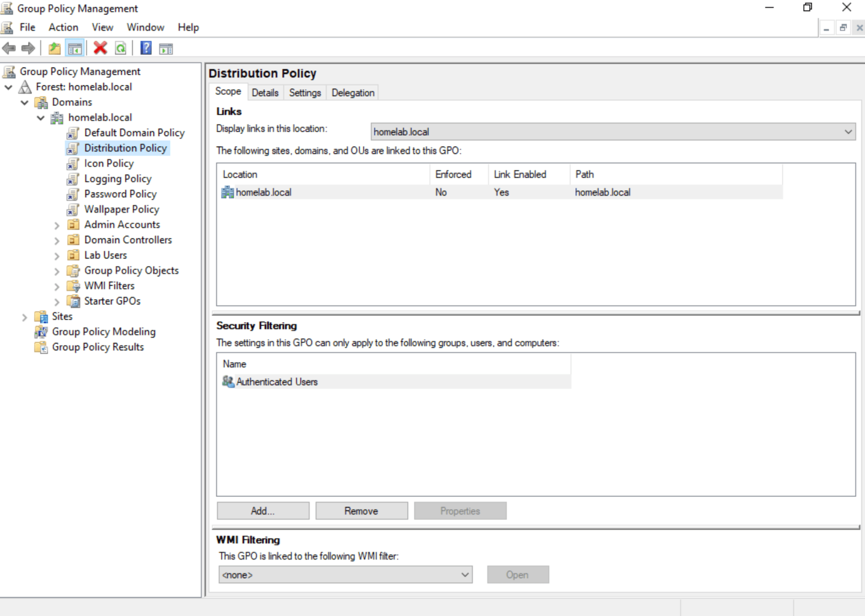Click the green Refresh toolbar icon
The width and height of the screenshot is (865, 616).
coord(120,49)
